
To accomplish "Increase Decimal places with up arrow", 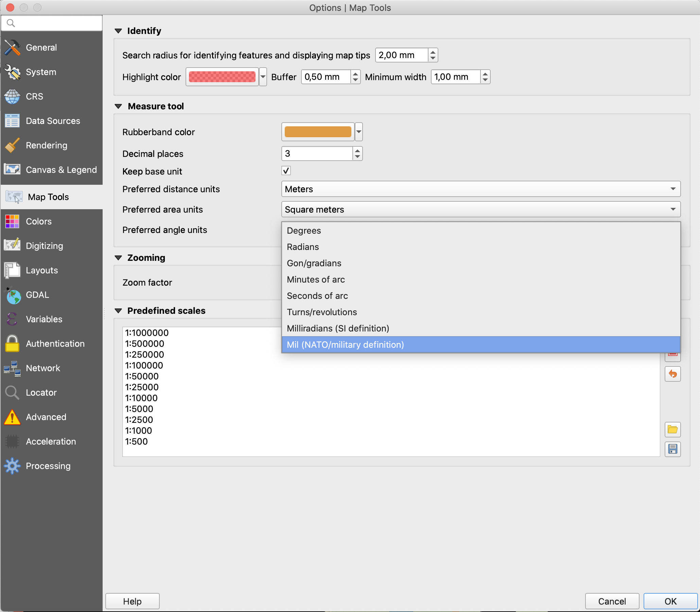I will [357, 150].
